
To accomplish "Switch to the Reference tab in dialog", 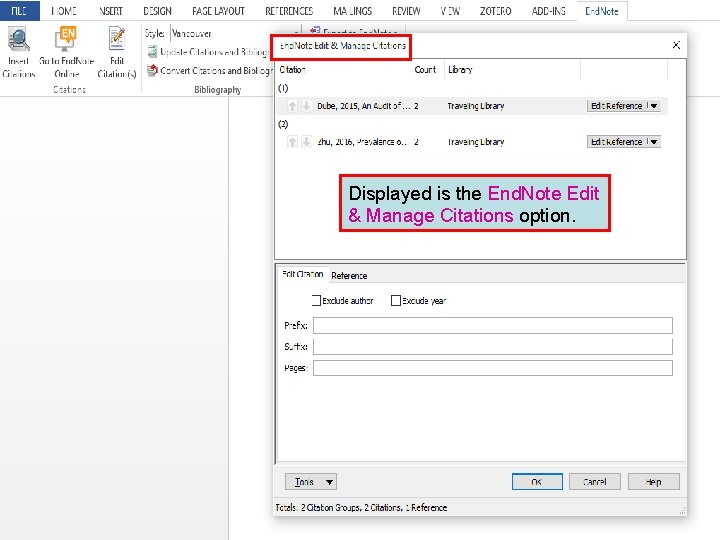I will 349,276.
